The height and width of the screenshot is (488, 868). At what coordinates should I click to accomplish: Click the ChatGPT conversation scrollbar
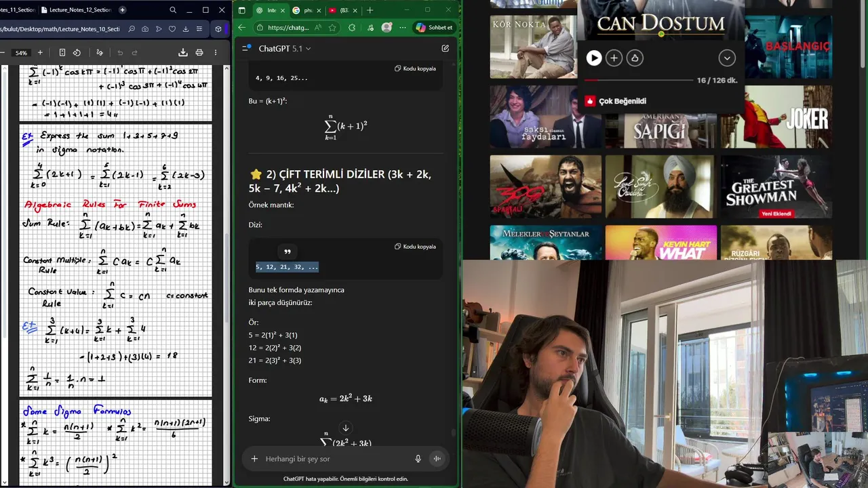coord(454,432)
